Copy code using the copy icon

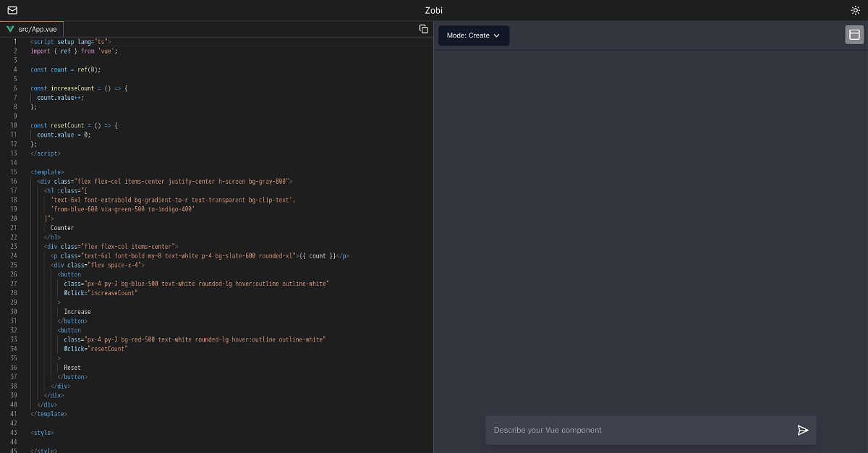coord(424,29)
